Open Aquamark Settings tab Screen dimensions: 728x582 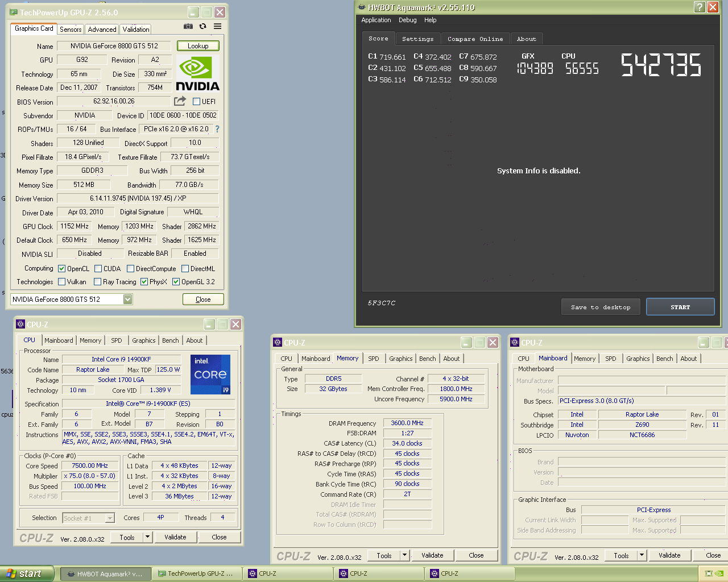click(417, 39)
